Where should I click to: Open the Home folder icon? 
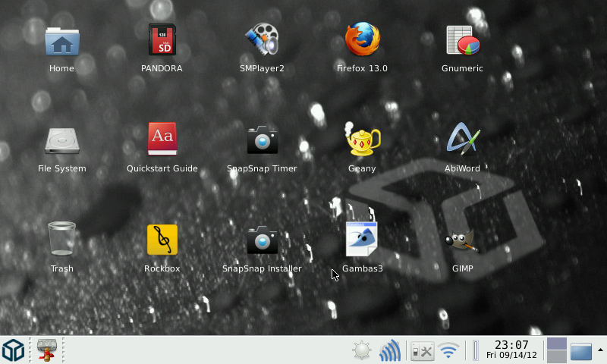[x=61, y=41]
